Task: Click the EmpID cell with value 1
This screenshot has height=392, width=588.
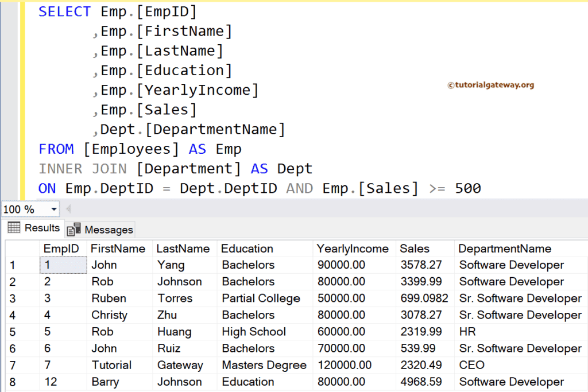Action: (62, 265)
